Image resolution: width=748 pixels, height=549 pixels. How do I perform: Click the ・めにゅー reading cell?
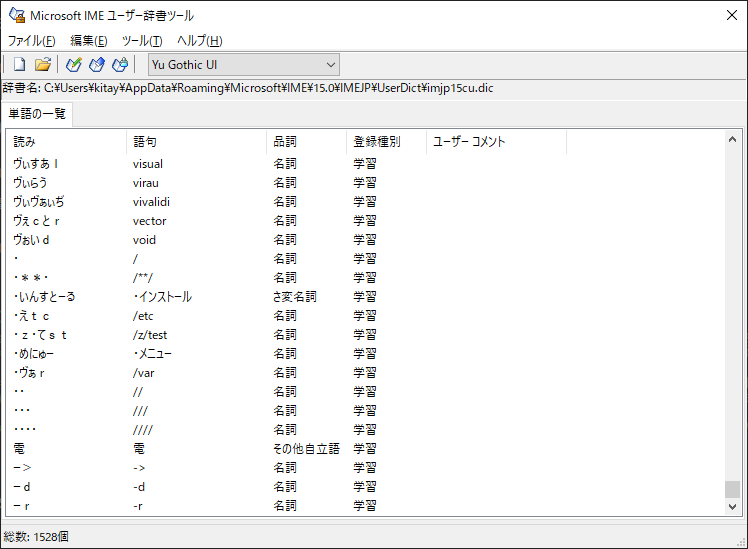point(33,354)
